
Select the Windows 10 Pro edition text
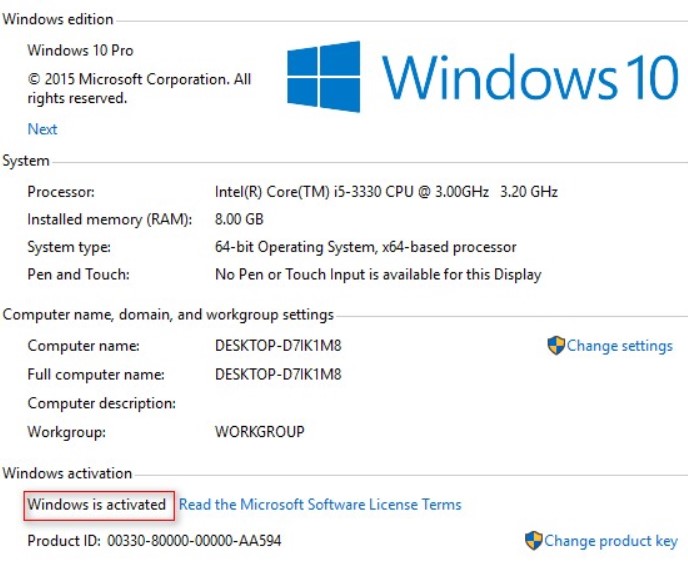tap(80, 50)
